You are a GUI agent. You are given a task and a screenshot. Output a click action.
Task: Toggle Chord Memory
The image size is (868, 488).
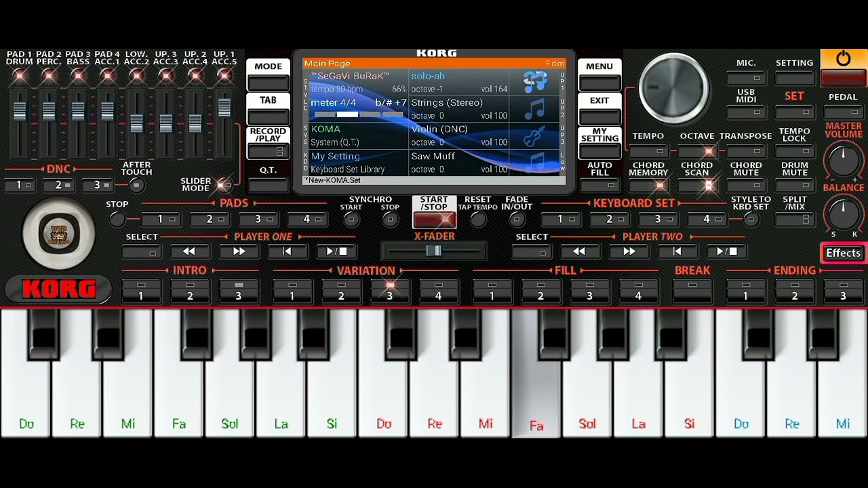pos(648,185)
